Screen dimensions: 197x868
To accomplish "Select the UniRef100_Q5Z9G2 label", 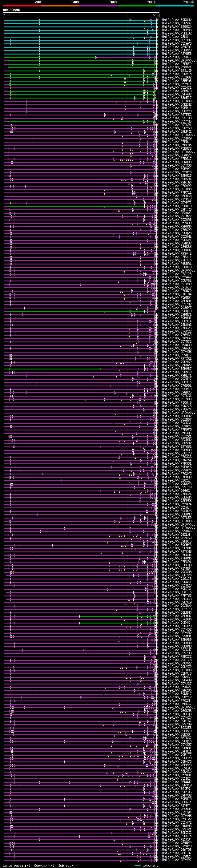I will [177, 77].
